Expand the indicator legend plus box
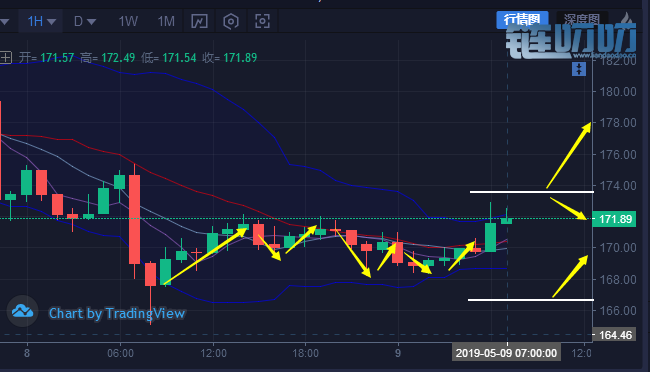650x372 pixels. click(x=6, y=57)
